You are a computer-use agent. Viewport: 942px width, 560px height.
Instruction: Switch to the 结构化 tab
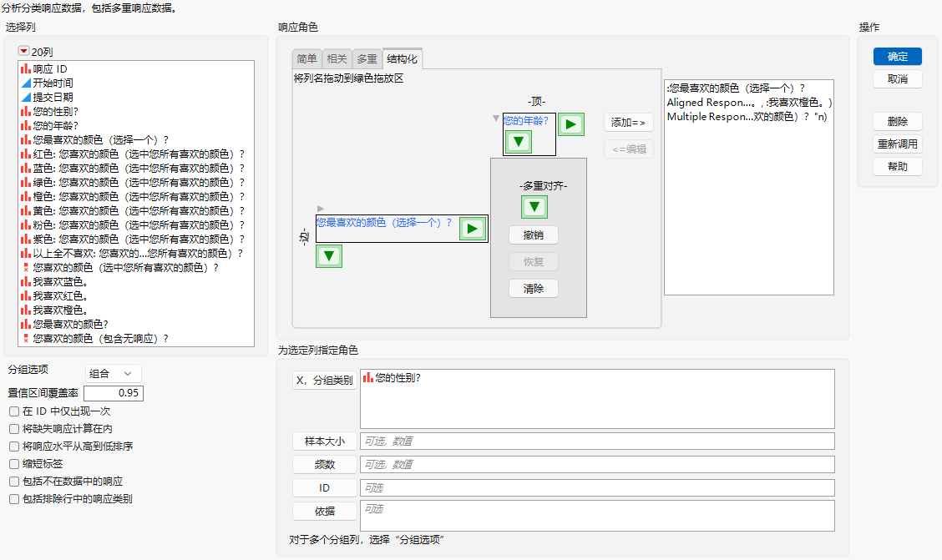(x=402, y=58)
